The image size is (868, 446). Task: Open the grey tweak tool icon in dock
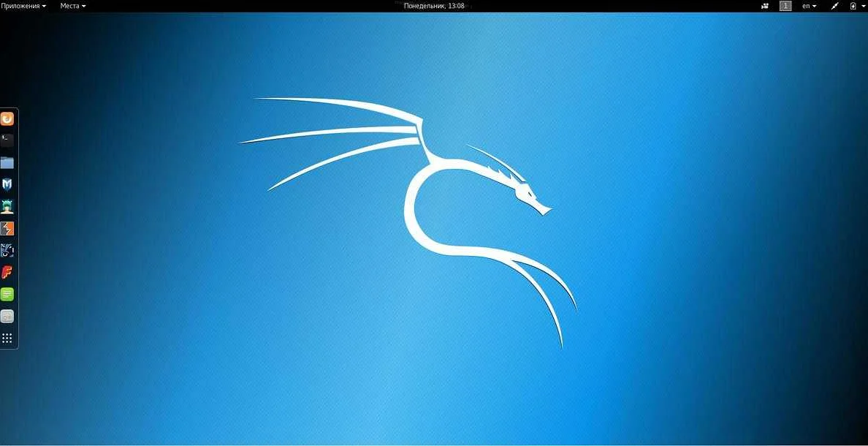point(7,317)
